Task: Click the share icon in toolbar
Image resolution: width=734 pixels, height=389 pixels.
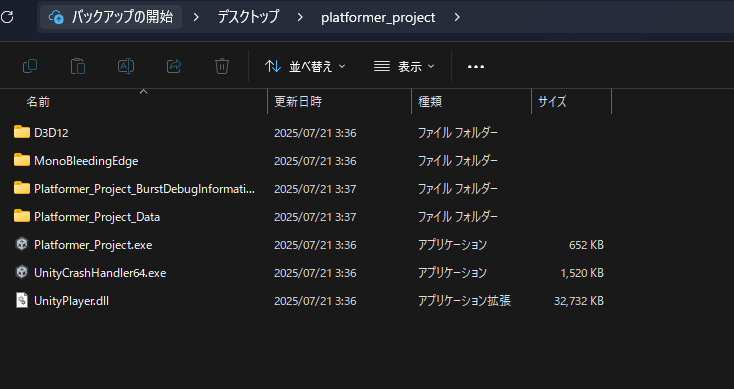Action: (x=174, y=66)
